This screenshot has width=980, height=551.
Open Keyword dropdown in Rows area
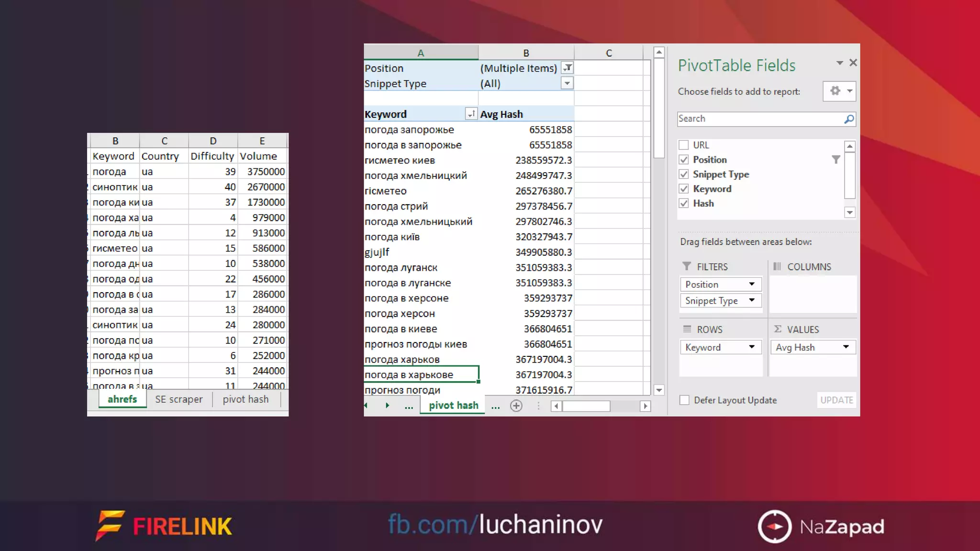pos(752,347)
